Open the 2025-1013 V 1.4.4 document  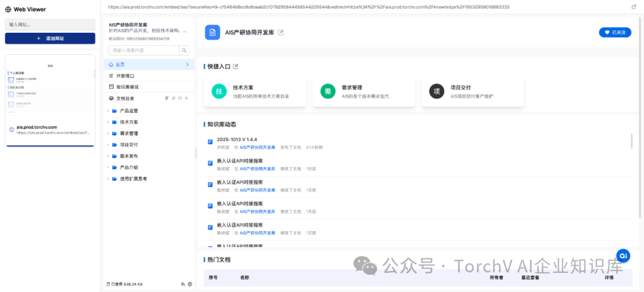(x=237, y=139)
